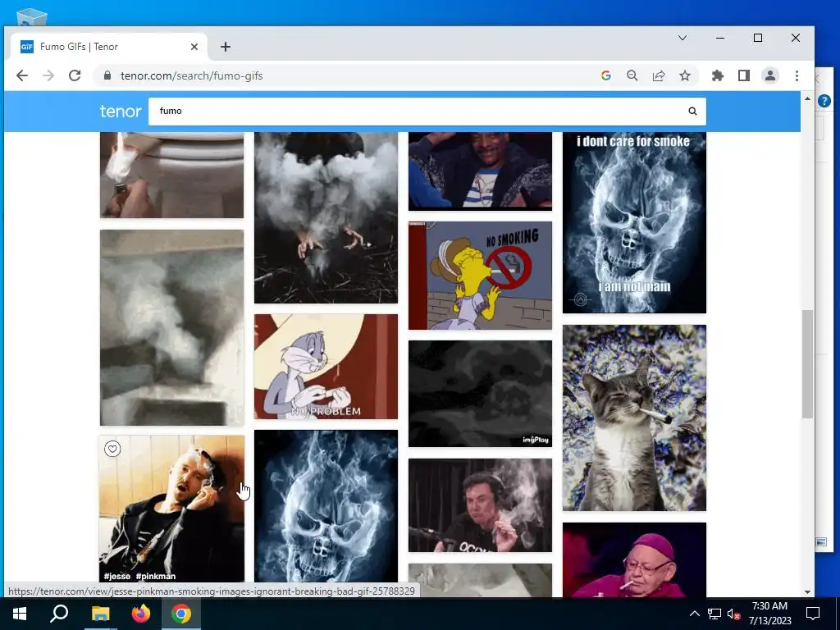Click the Google icon in the address bar
840x630 pixels.
click(606, 75)
